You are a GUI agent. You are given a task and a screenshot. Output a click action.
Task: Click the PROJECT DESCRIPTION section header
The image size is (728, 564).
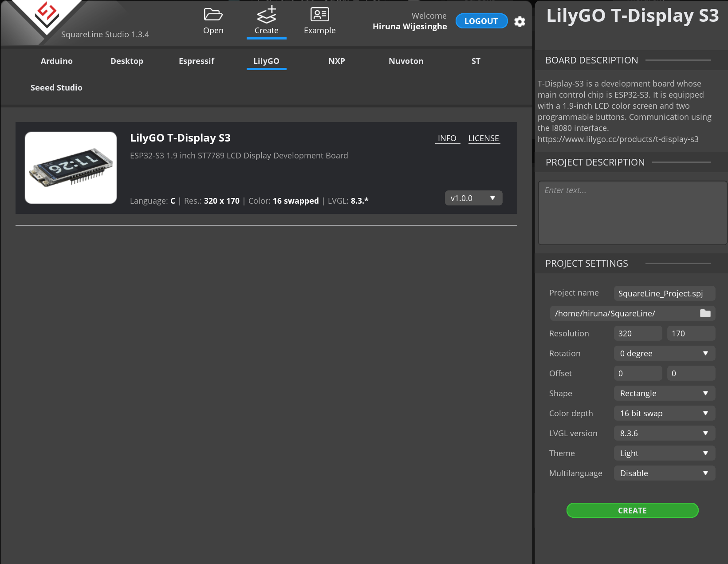[595, 162]
